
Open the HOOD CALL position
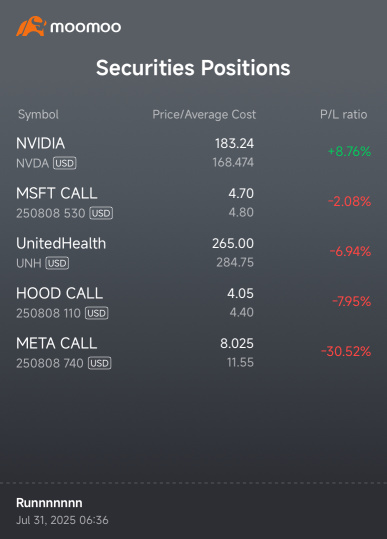pyautogui.click(x=194, y=303)
